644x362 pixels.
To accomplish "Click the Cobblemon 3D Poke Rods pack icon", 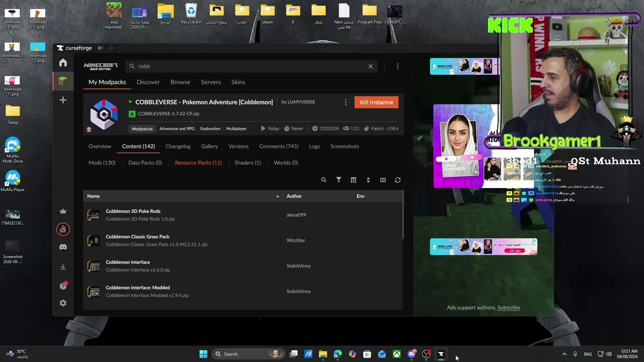I will click(94, 215).
